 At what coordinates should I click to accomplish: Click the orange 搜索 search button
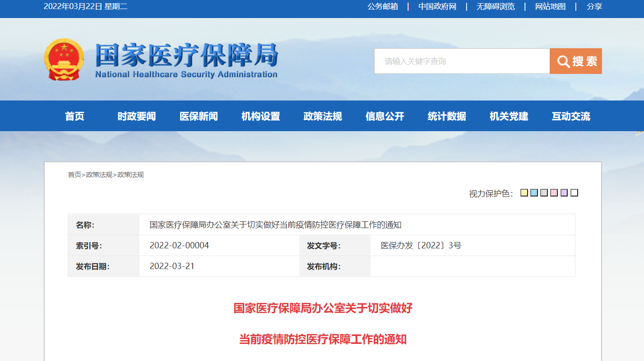point(576,61)
